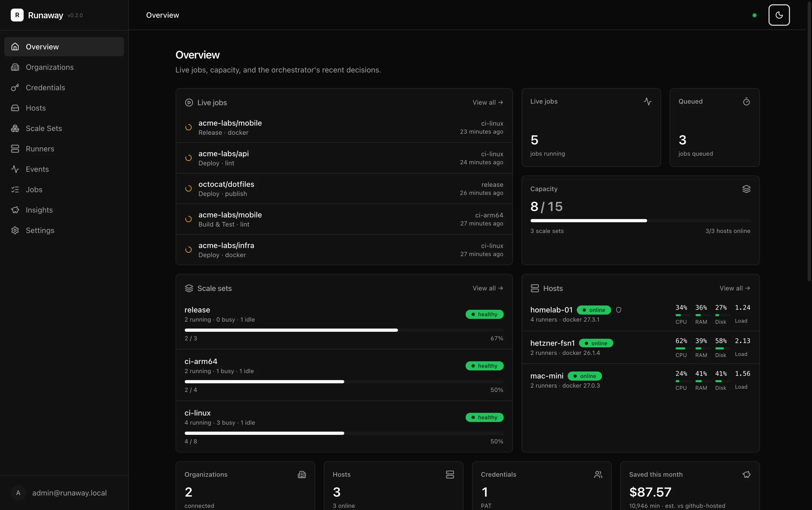Click the v0.2.0 version label
The height and width of the screenshot is (510, 812).
75,15
